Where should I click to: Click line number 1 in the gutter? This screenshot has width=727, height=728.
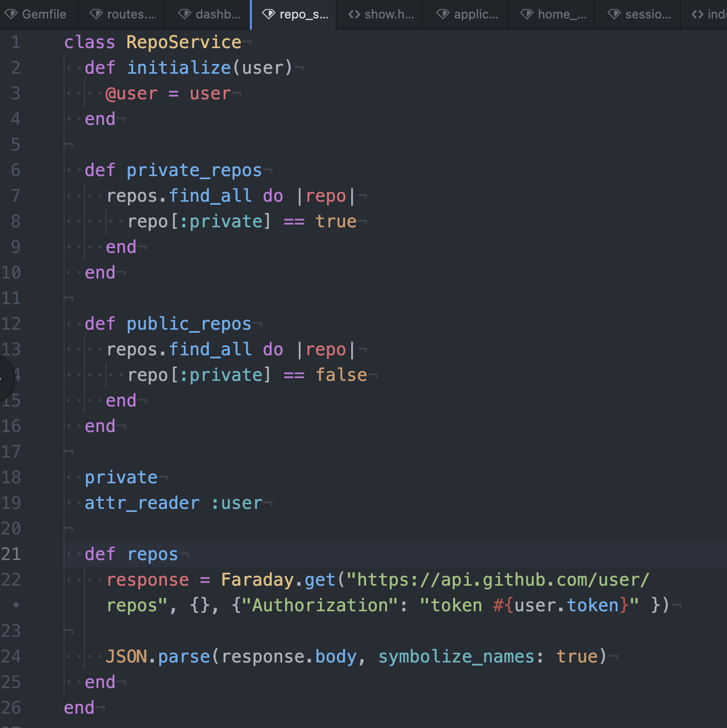click(x=16, y=42)
